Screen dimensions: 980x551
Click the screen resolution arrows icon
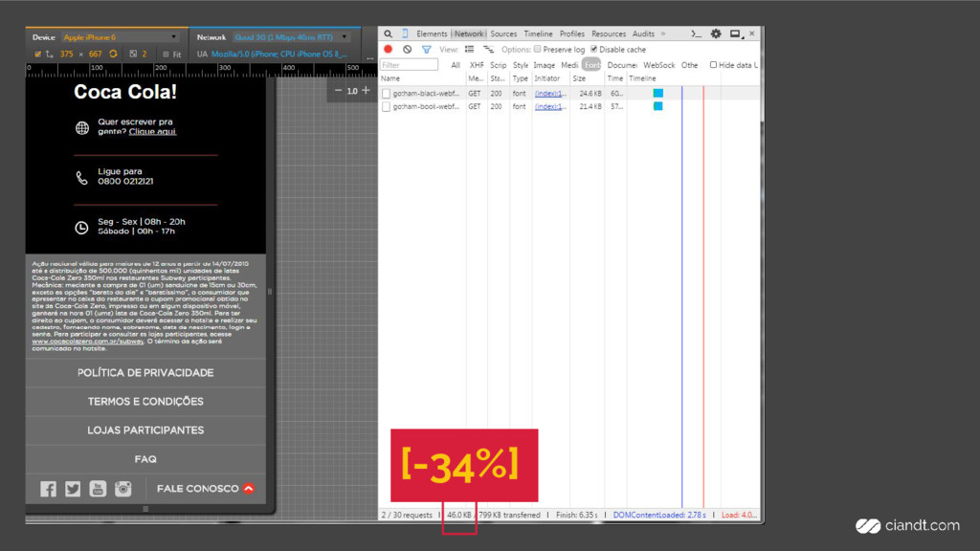click(x=50, y=55)
